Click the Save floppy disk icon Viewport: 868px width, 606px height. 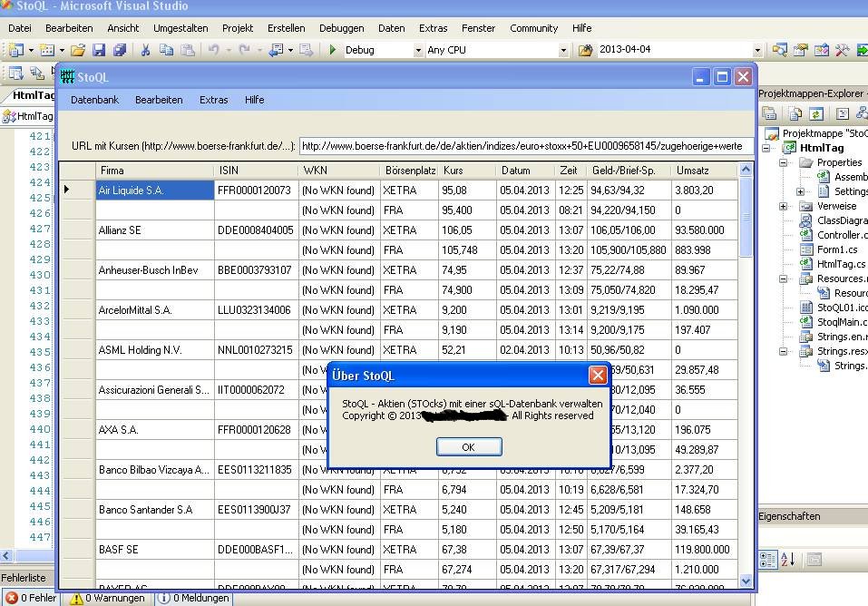point(98,50)
